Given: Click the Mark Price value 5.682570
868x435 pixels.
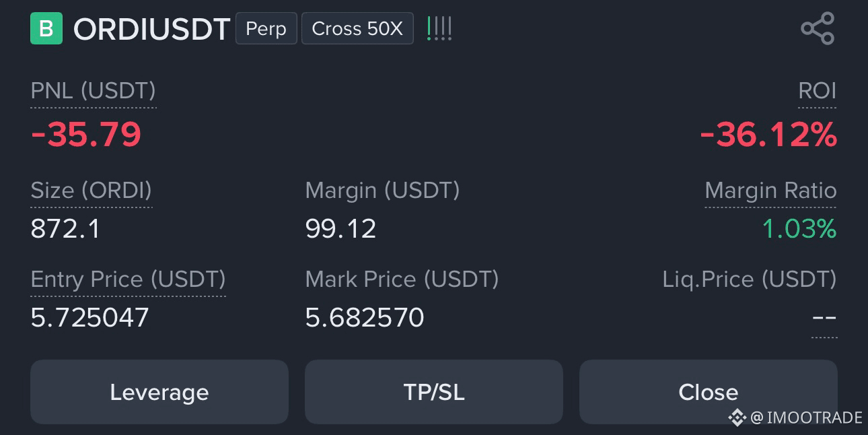Looking at the screenshot, I should tap(365, 317).
